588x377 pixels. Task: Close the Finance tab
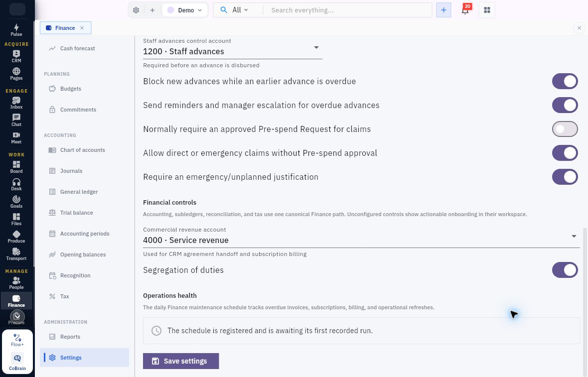pyautogui.click(x=82, y=28)
